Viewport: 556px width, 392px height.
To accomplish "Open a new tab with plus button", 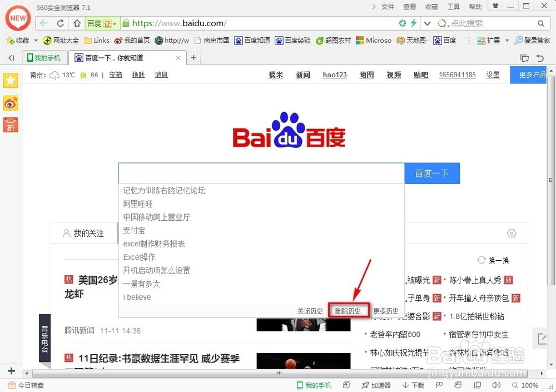I will point(193,58).
